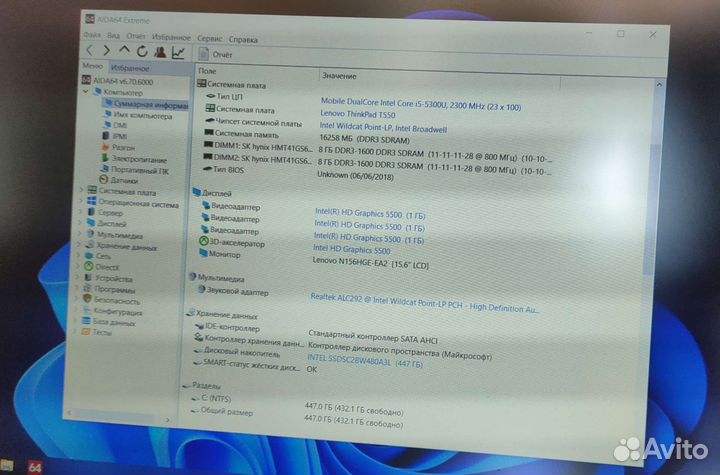Select Имя компьютера tree item
The height and width of the screenshot is (475, 720).
pos(138,115)
